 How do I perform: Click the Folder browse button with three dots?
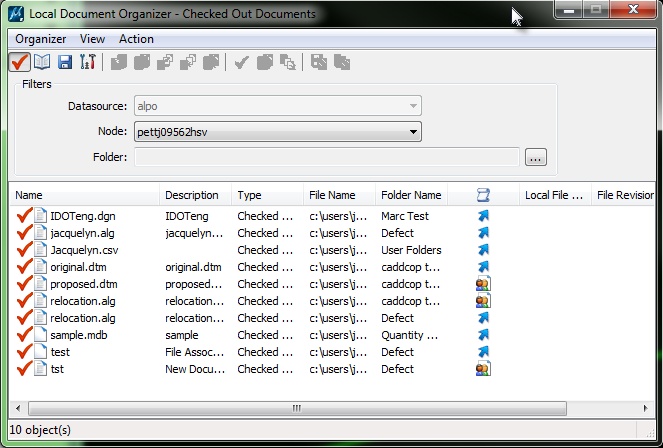coord(536,157)
